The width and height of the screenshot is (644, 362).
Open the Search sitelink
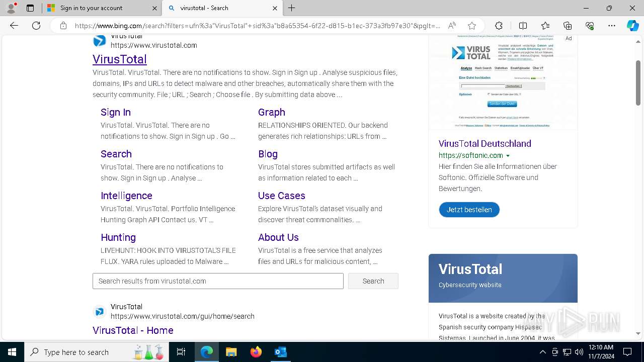pyautogui.click(x=116, y=154)
